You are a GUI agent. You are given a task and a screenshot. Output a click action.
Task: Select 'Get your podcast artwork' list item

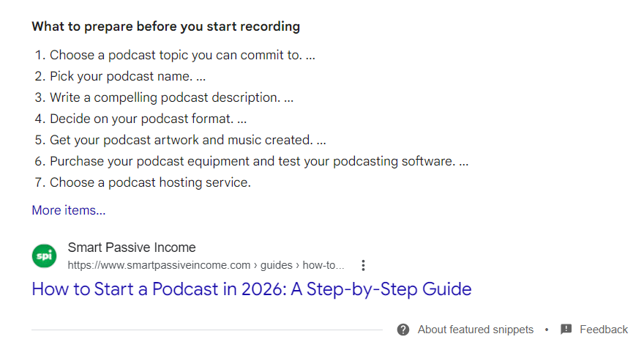click(187, 140)
